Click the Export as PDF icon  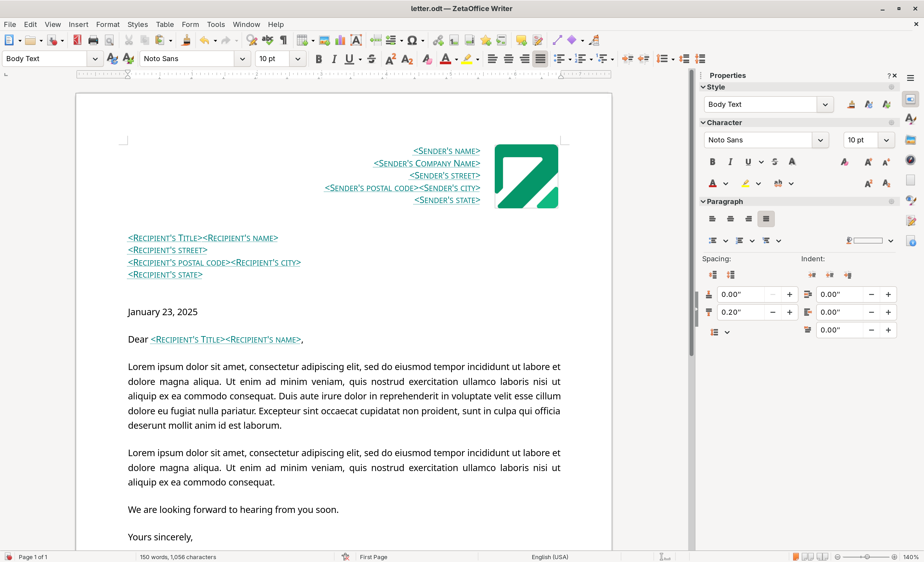(x=77, y=40)
